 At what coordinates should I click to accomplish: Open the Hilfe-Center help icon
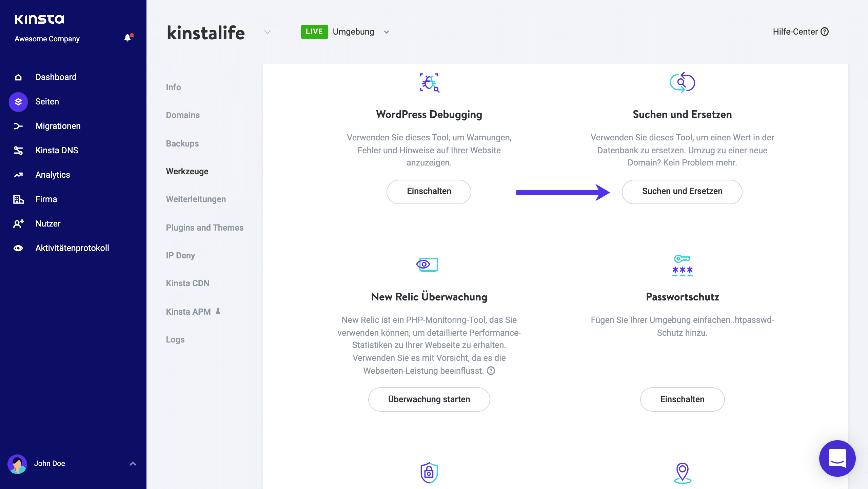pyautogui.click(x=825, y=32)
